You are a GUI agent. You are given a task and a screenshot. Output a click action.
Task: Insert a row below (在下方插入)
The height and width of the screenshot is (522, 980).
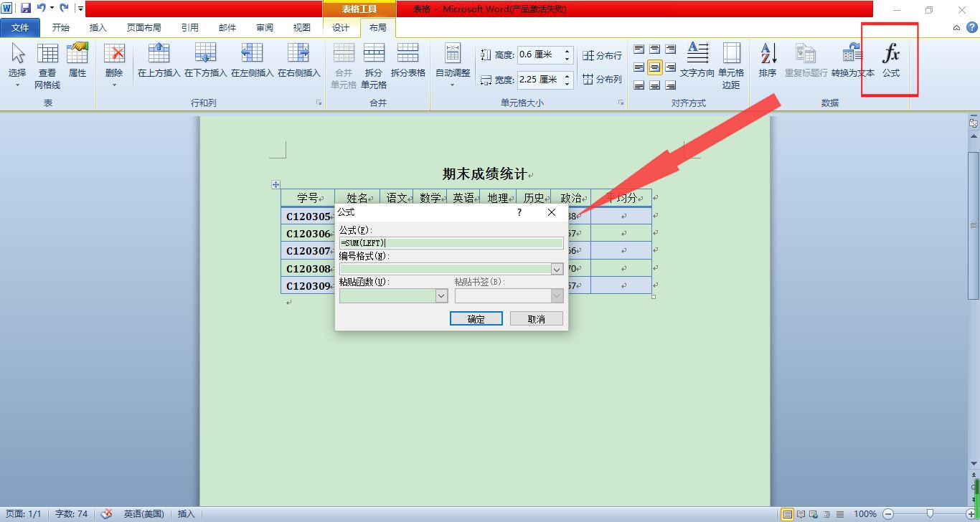tap(206, 61)
